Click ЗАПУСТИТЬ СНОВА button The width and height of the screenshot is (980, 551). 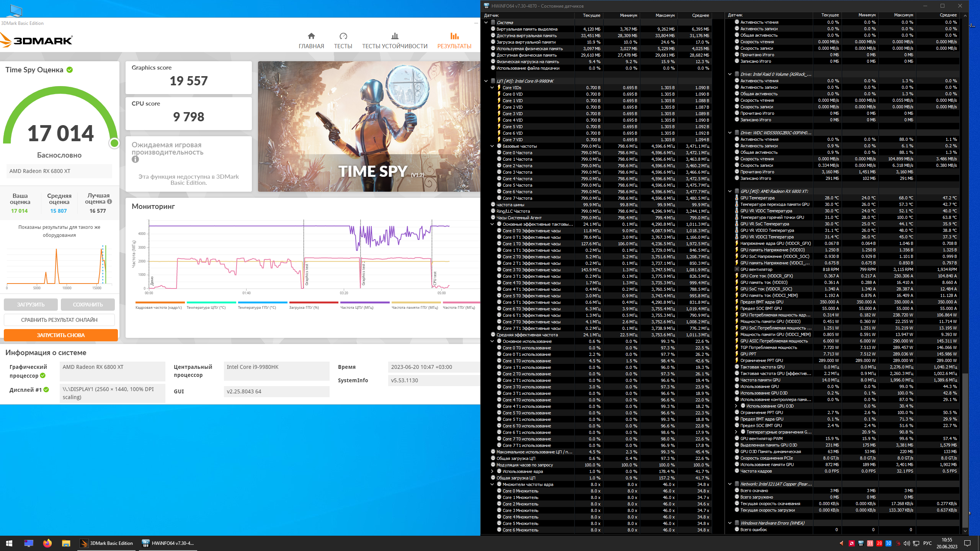pyautogui.click(x=60, y=335)
